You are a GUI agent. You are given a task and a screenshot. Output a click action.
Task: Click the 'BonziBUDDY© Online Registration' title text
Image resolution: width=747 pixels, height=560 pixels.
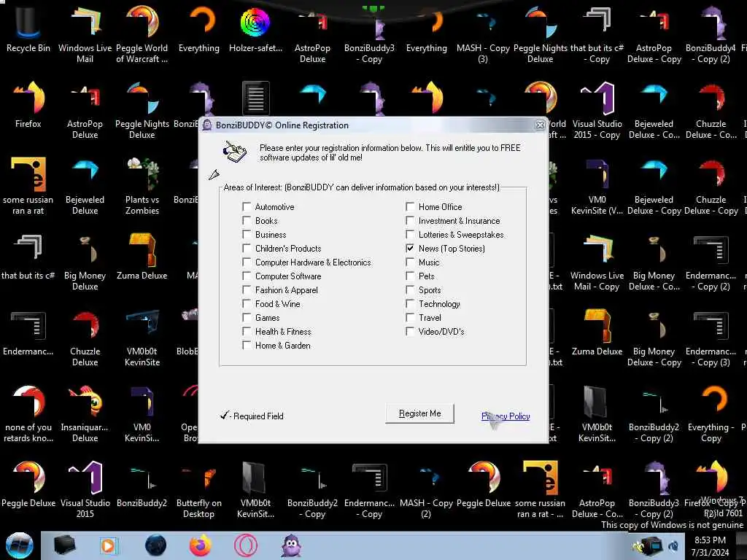click(x=282, y=125)
